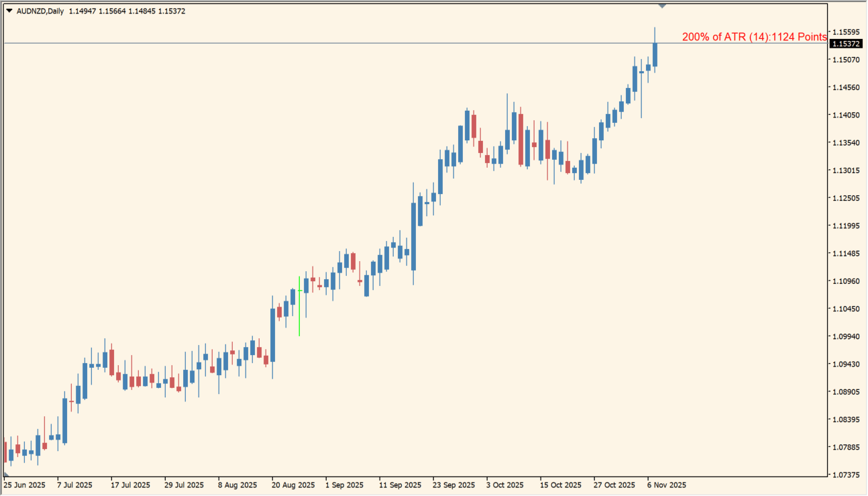Click the latest rightmost blue candle body

coord(655,55)
